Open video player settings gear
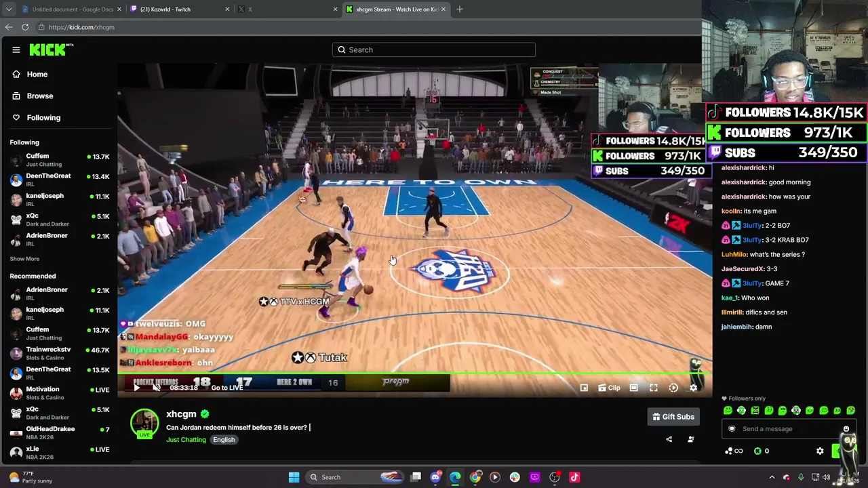 point(693,388)
